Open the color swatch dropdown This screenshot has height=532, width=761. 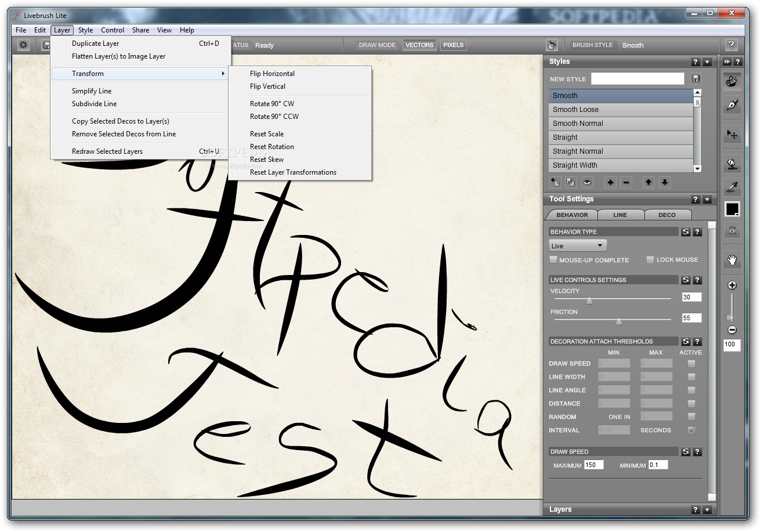732,209
